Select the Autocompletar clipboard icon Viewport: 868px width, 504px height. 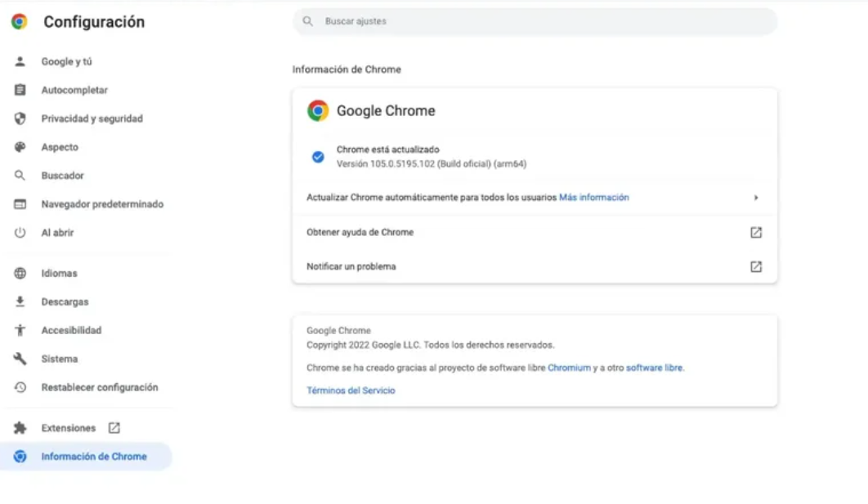(x=20, y=91)
